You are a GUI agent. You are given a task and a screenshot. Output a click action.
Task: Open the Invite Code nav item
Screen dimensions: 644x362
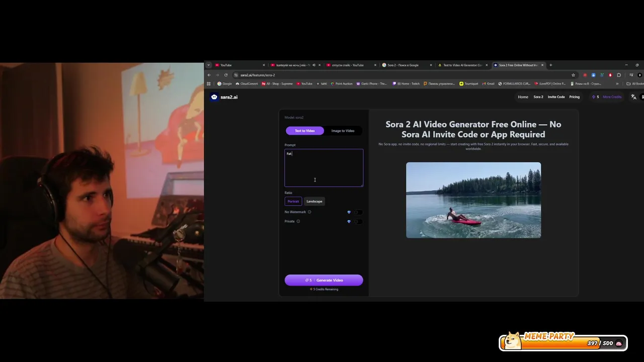coord(556,97)
